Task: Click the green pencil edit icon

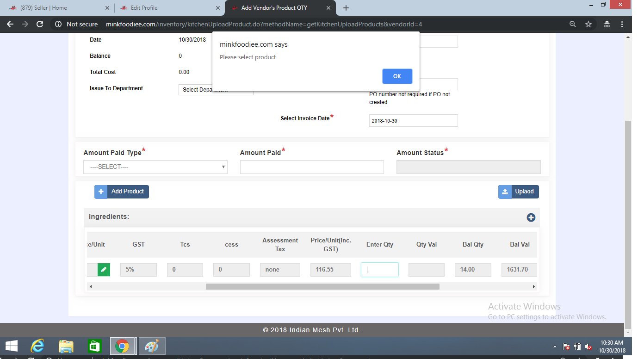Action: 104,270
